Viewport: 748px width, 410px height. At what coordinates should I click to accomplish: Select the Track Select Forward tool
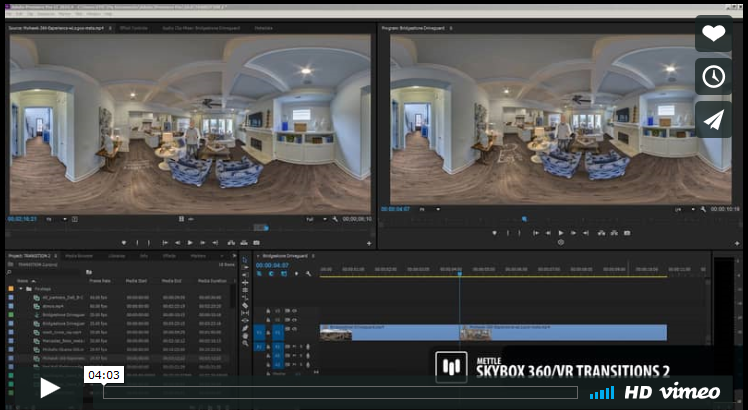point(245,267)
